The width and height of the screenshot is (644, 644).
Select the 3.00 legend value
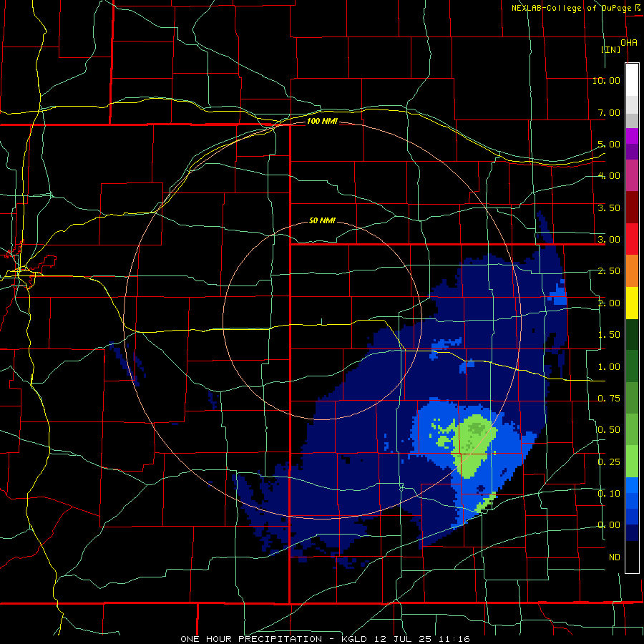[x=609, y=240]
